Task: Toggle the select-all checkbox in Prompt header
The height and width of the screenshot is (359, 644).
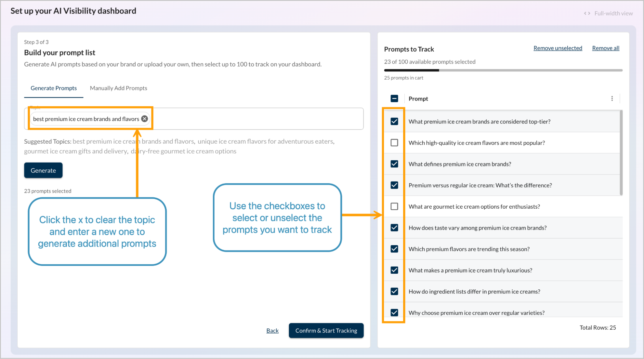Action: [x=394, y=99]
